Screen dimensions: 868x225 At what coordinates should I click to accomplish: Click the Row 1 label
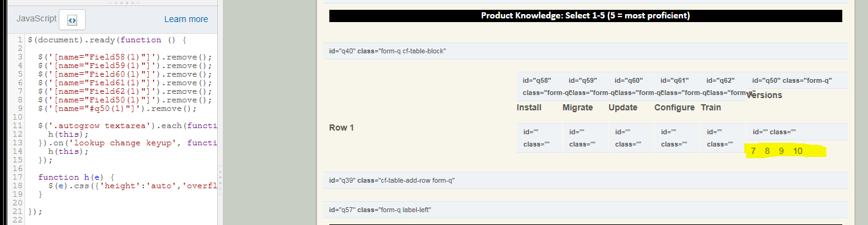point(342,128)
